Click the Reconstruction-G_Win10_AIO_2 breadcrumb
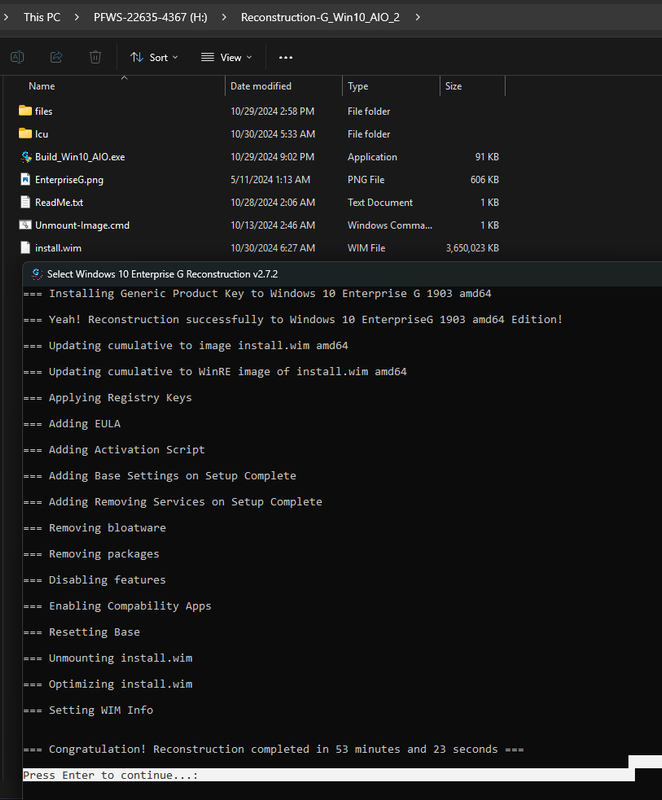This screenshot has width=662, height=800. tap(320, 17)
